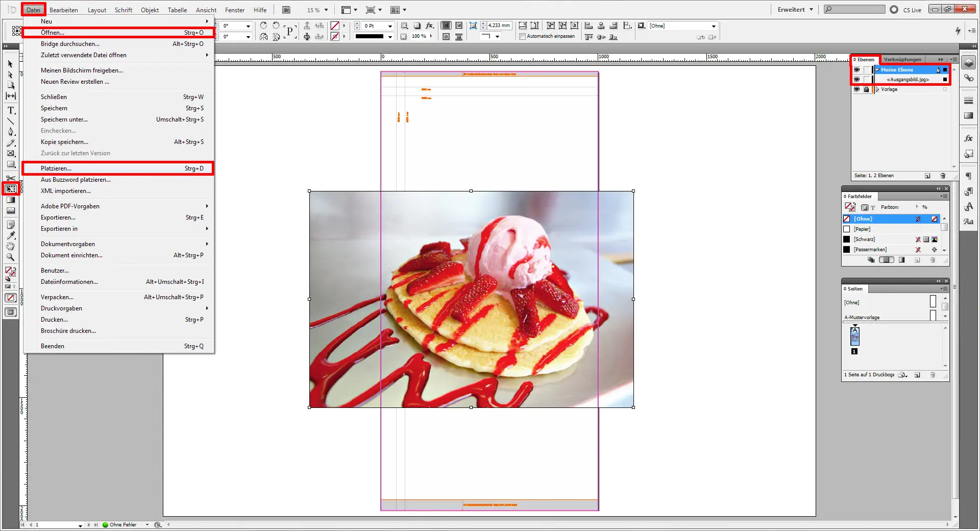
Task: Click the page 1 thumbnail in Seiten panel
Action: click(x=854, y=336)
